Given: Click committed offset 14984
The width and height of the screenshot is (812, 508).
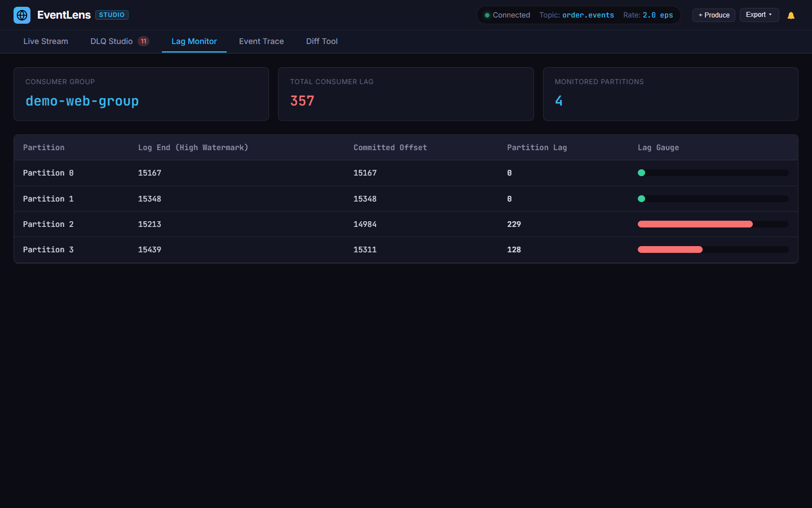Looking at the screenshot, I should coord(365,224).
